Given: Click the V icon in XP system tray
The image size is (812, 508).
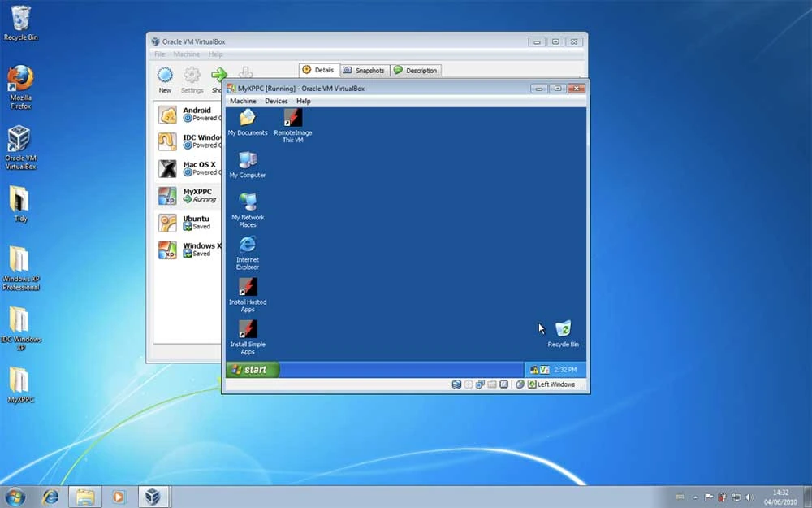Looking at the screenshot, I should (544, 370).
